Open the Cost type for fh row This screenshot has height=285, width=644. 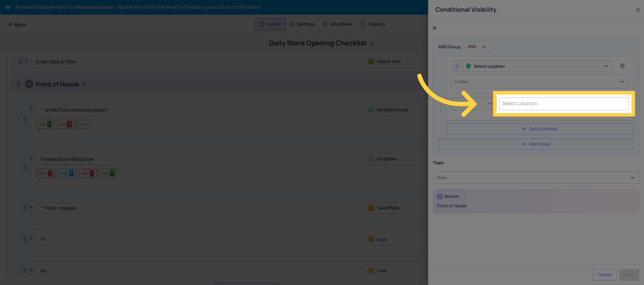coord(396,239)
